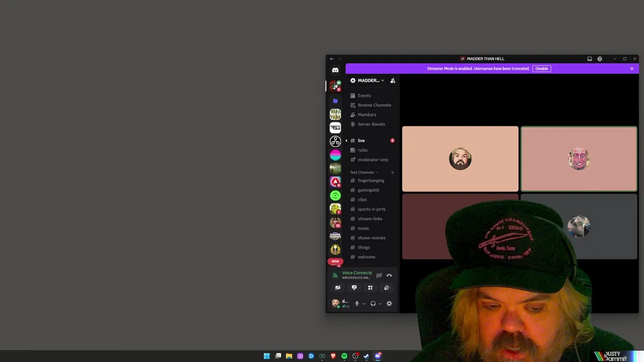
Task: Select bearded avatar participant video tile
Action: pyautogui.click(x=460, y=159)
